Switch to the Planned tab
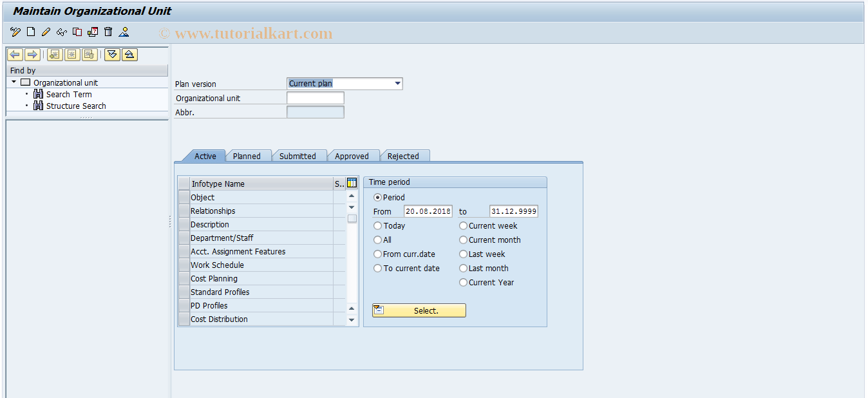 coord(248,155)
